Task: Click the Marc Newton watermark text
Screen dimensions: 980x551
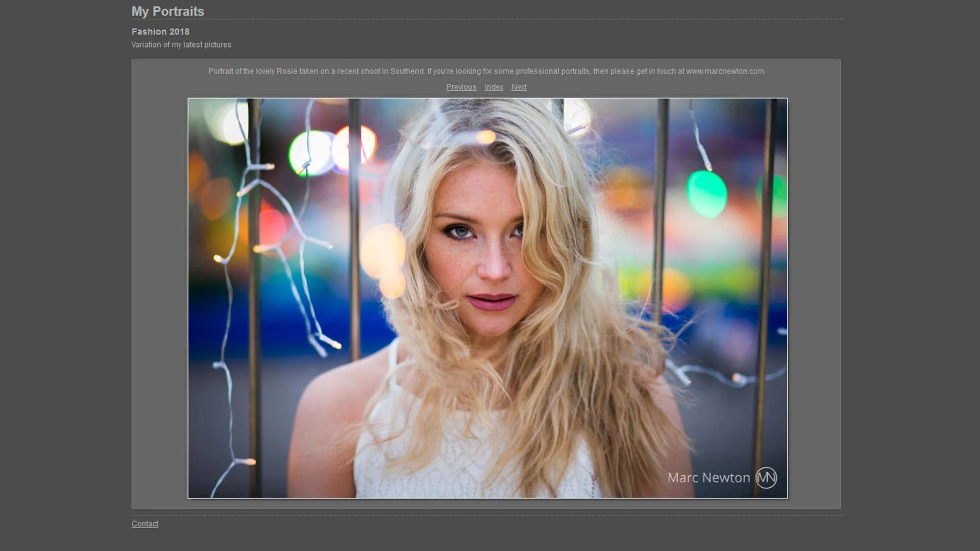Action: [708, 478]
